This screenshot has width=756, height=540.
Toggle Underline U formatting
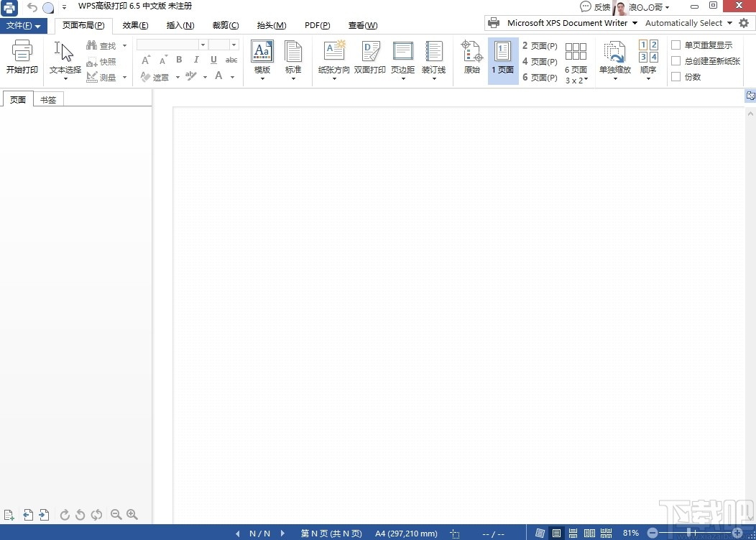213,60
